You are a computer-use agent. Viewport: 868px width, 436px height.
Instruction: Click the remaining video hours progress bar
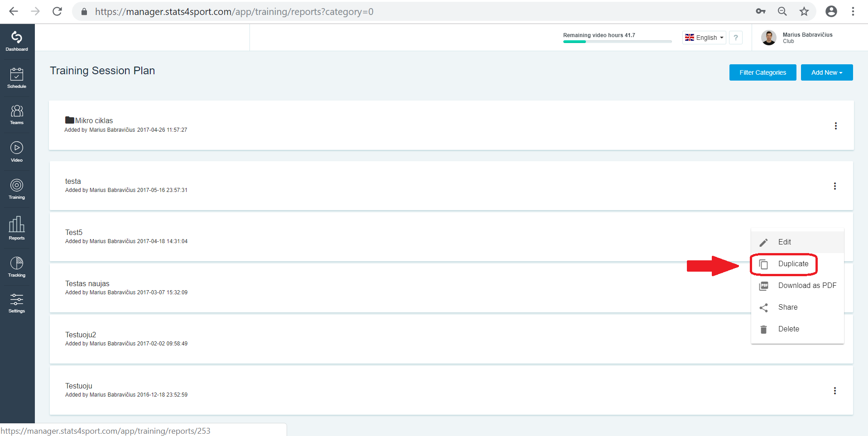(x=618, y=42)
